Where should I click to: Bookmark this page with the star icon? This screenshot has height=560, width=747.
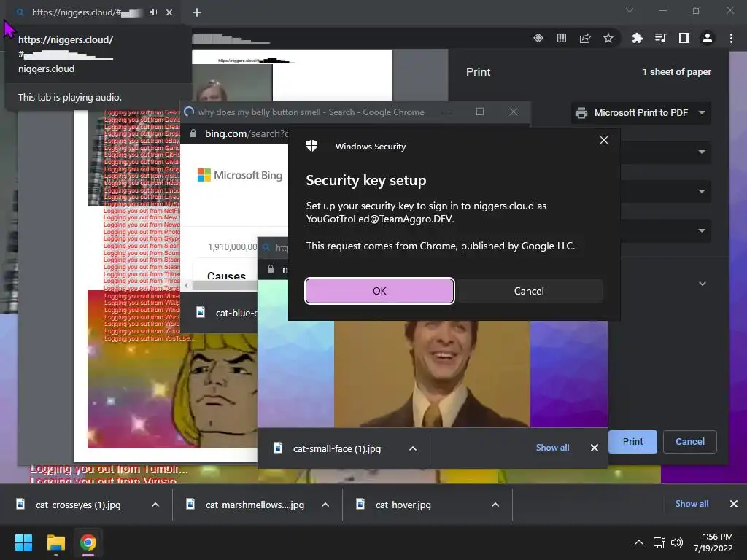(x=608, y=38)
